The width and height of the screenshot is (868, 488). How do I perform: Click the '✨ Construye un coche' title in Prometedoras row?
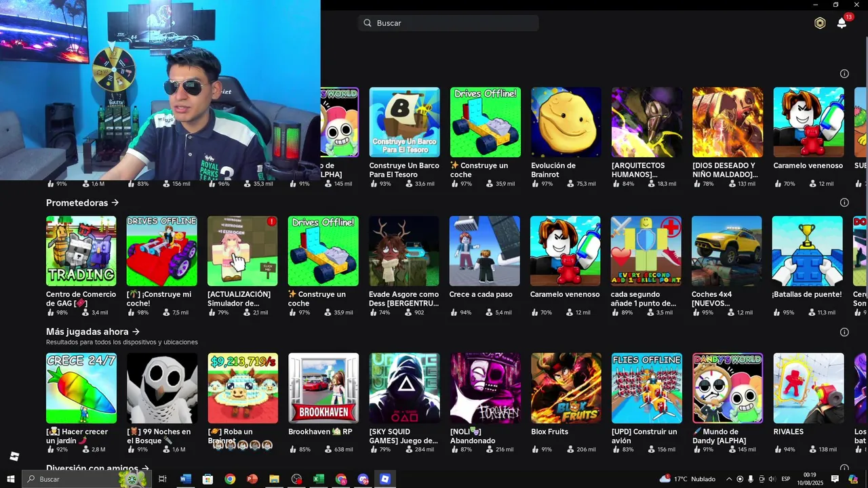click(317, 299)
